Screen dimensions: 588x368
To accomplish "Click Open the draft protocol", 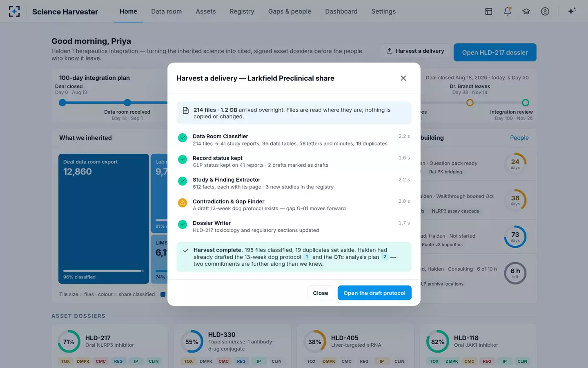I will tap(374, 293).
